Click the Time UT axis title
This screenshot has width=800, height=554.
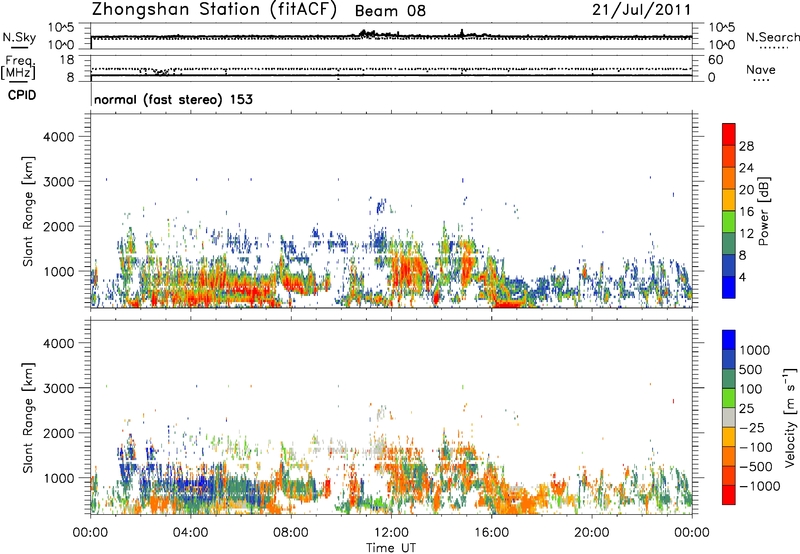click(391, 548)
